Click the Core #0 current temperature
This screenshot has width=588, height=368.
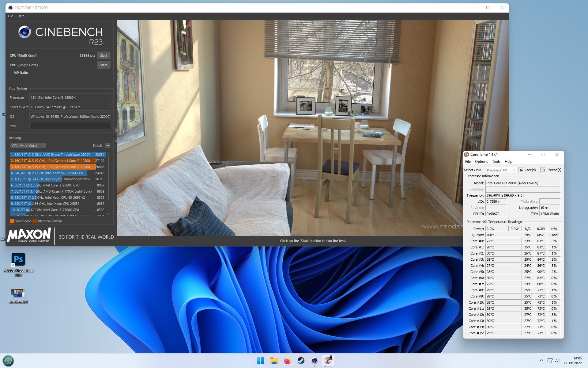[503, 241]
